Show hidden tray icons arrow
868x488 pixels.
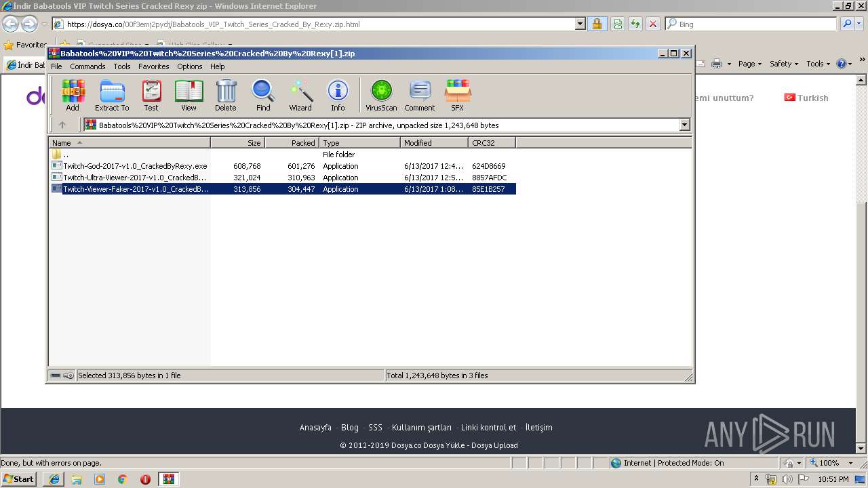(x=757, y=479)
